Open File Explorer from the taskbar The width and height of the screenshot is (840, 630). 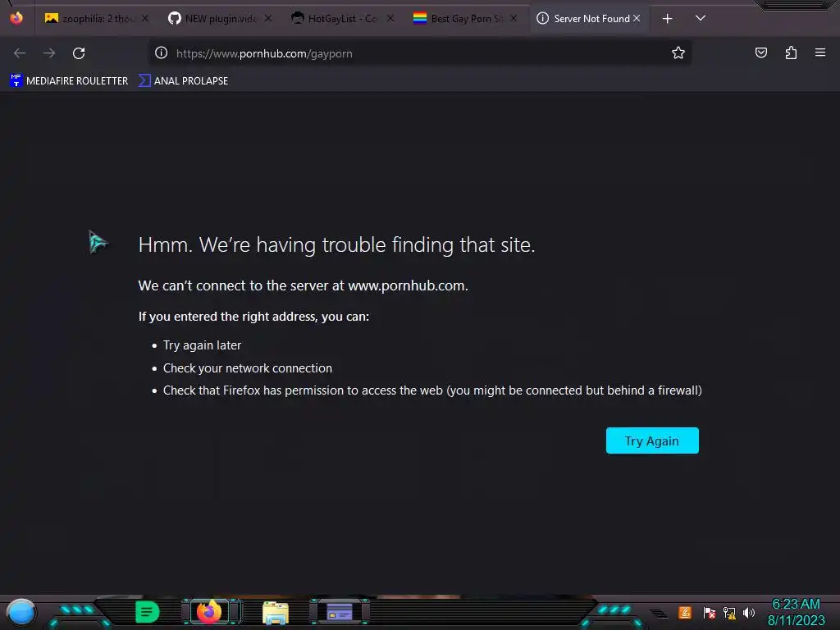(x=276, y=612)
